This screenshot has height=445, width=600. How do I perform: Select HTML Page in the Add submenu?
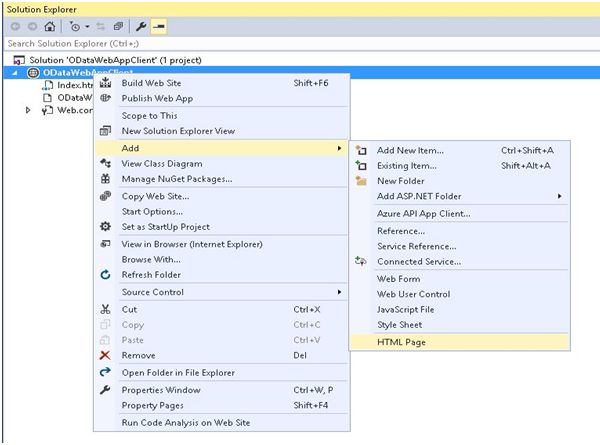click(x=400, y=342)
